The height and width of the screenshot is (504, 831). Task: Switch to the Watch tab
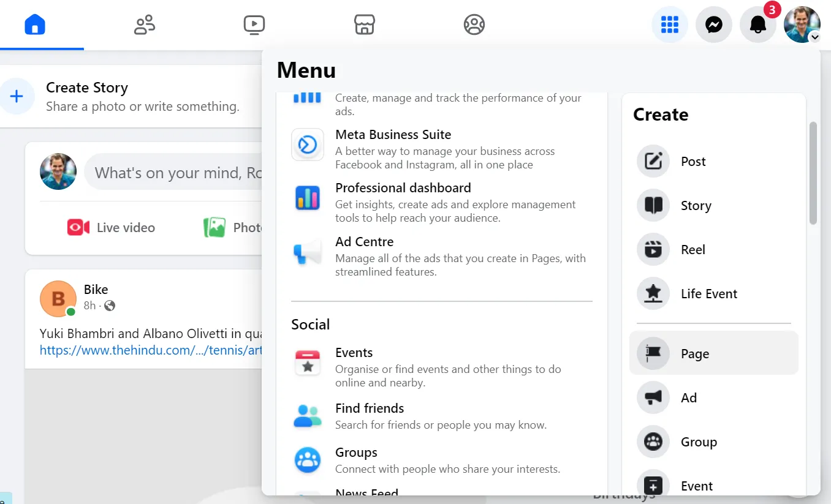coord(254,24)
